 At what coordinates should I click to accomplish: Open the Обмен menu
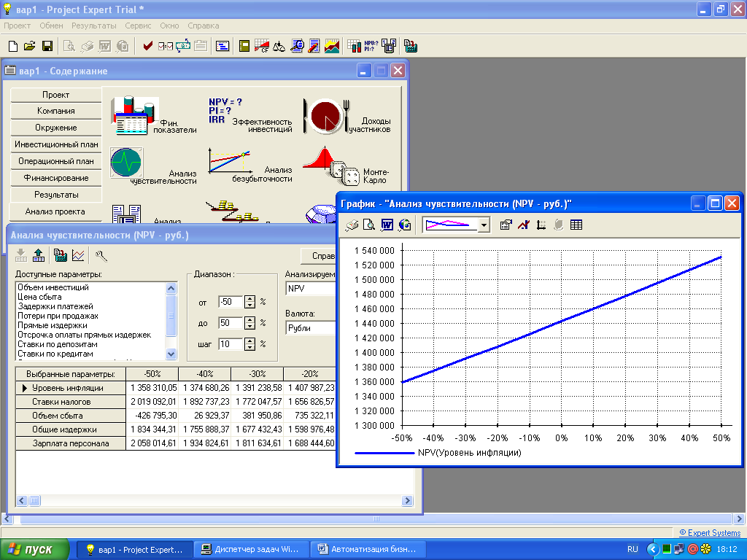click(52, 26)
